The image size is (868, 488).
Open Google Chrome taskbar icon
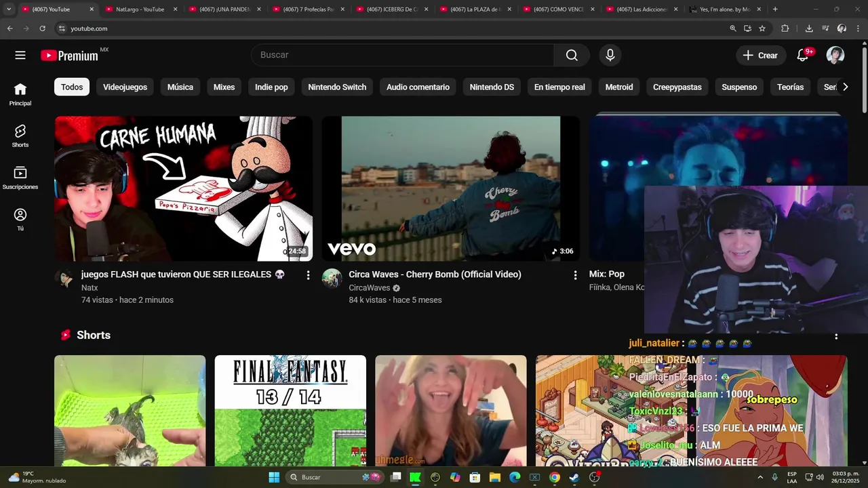555,477
